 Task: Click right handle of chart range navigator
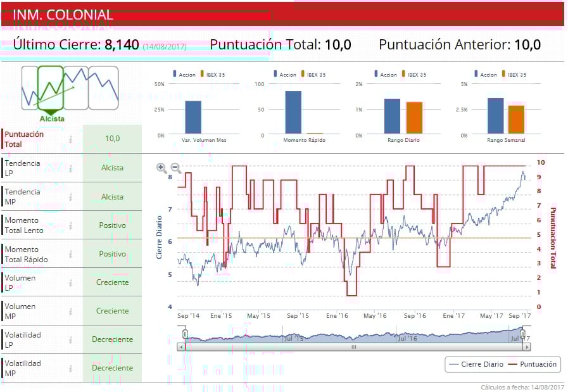point(522,334)
